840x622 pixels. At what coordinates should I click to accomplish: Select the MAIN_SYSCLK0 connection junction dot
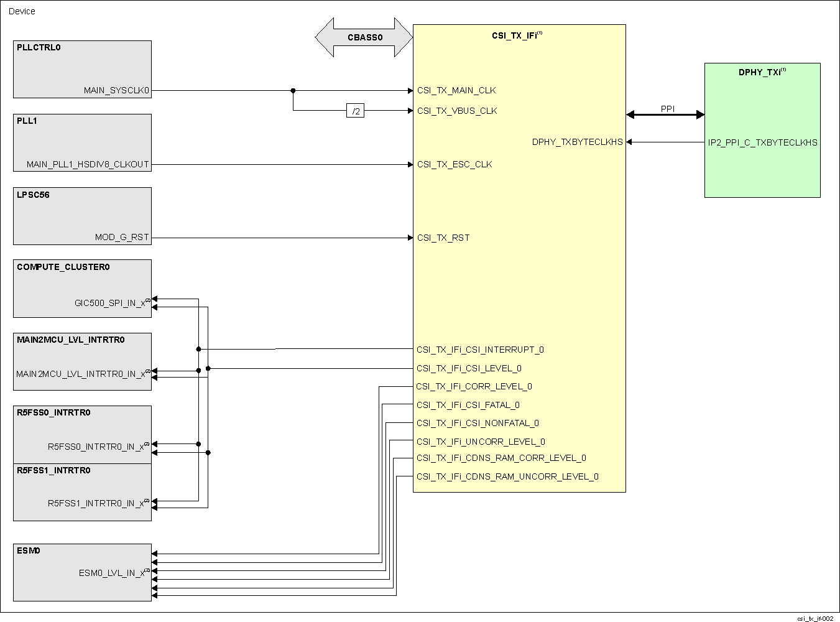[x=292, y=90]
